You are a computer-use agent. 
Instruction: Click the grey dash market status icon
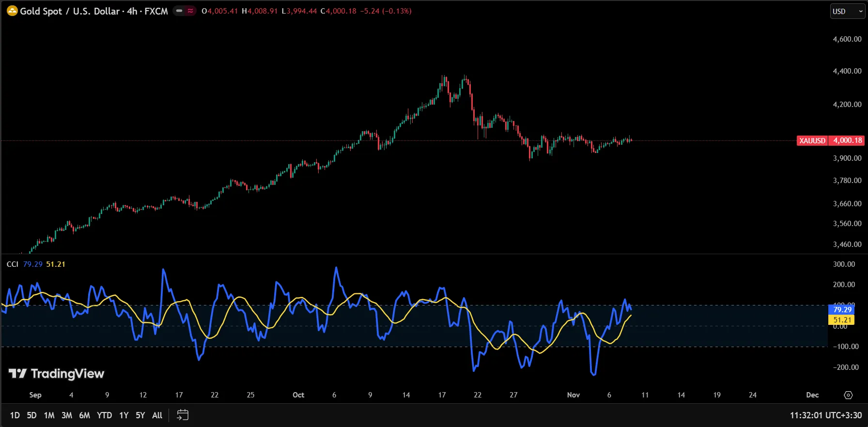click(x=179, y=11)
